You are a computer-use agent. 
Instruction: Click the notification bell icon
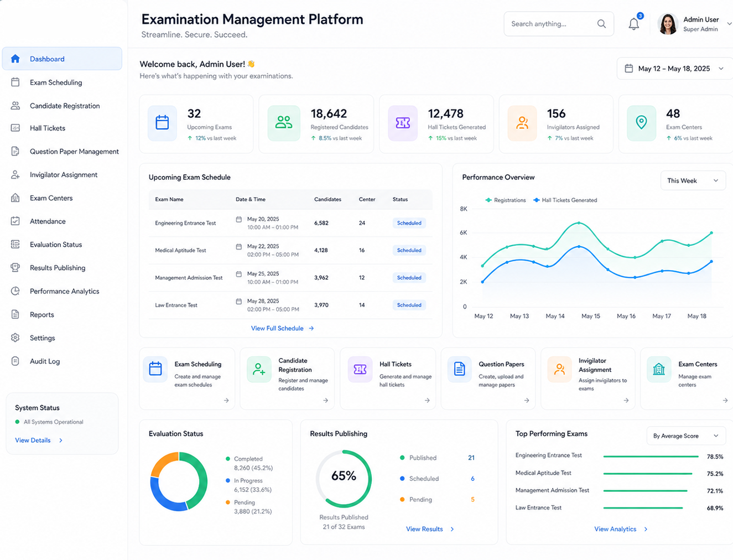point(633,24)
